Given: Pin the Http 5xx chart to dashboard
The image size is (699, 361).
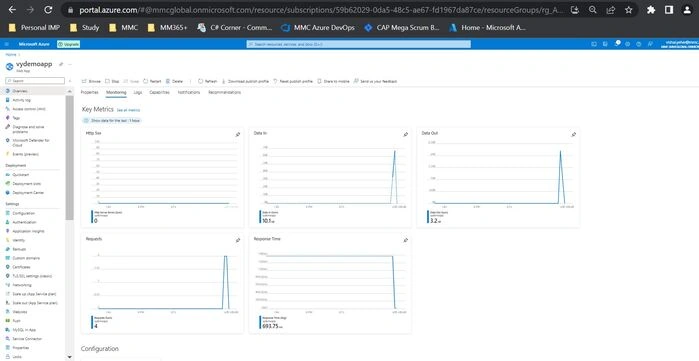Looking at the screenshot, I should coord(238,134).
